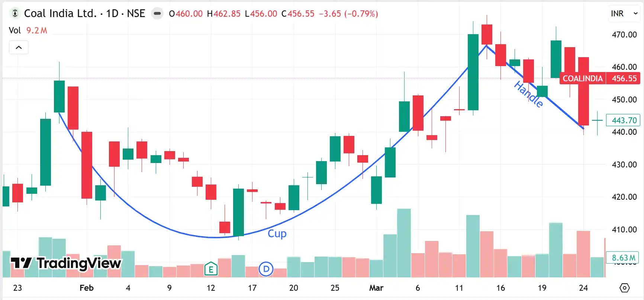Click the closing price value C456.55
The height and width of the screenshot is (300, 644).
(298, 14)
